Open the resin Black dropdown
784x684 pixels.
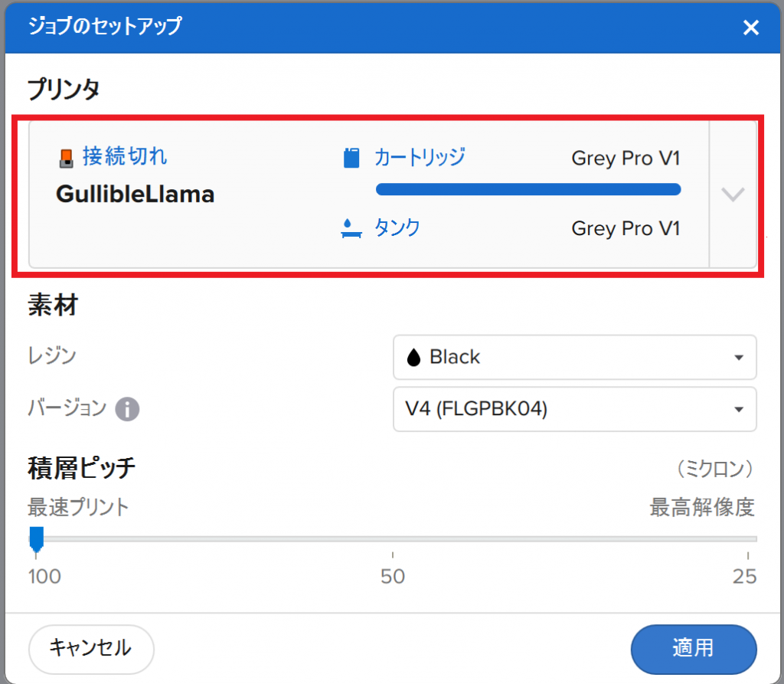point(574,357)
